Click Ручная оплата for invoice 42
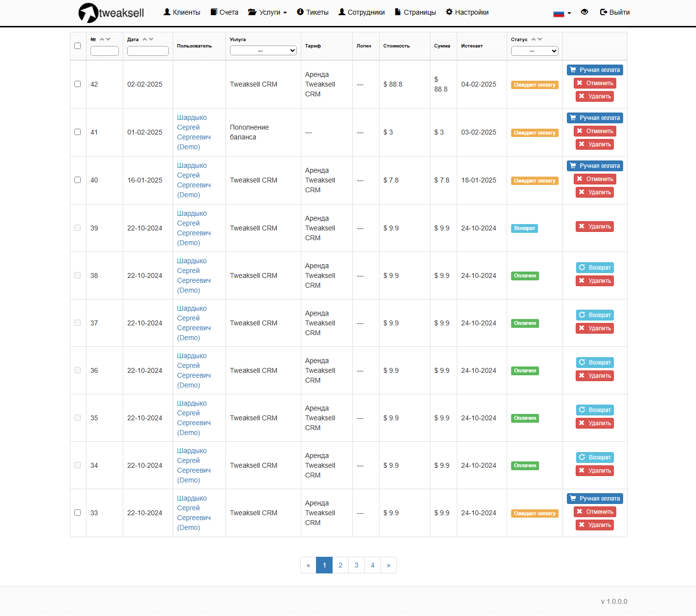This screenshot has width=696, height=616. [595, 70]
